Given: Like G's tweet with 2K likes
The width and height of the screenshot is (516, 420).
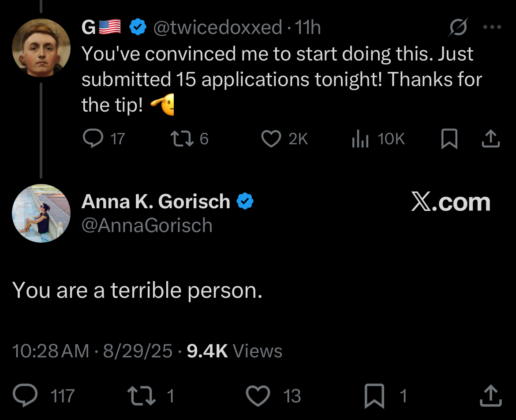Looking at the screenshot, I should pyautogui.click(x=271, y=139).
